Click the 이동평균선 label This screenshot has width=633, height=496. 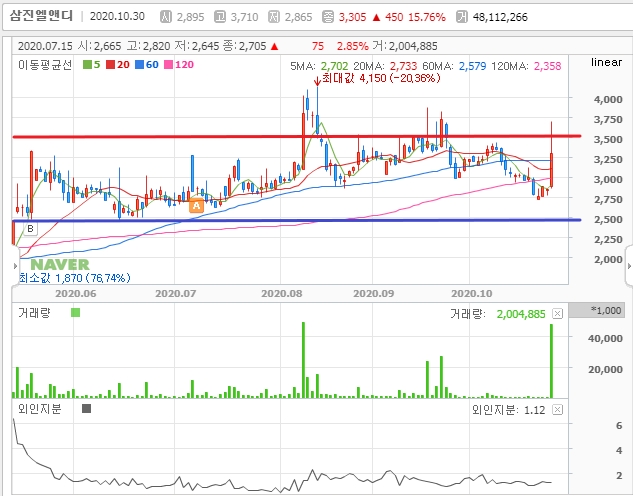[x=45, y=65]
